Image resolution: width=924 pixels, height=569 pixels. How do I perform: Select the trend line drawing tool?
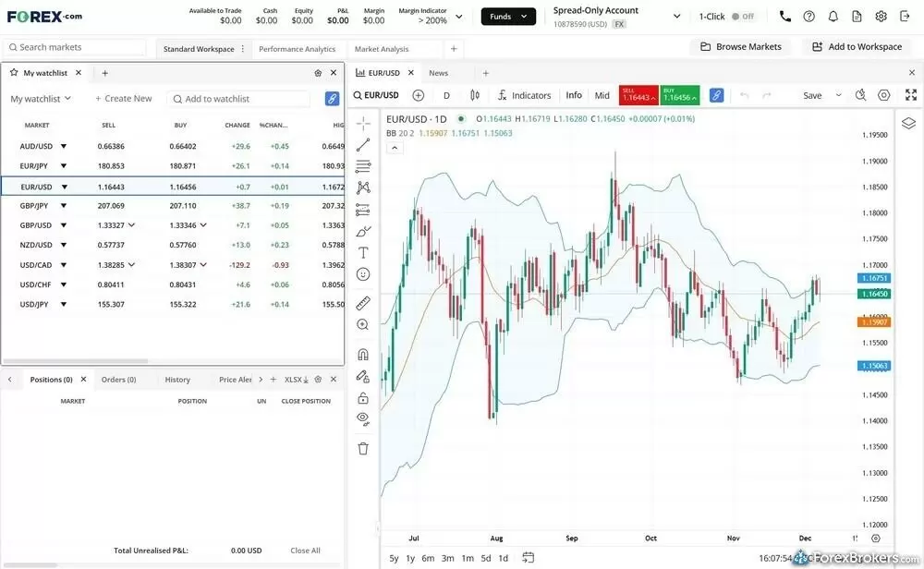[363, 144]
